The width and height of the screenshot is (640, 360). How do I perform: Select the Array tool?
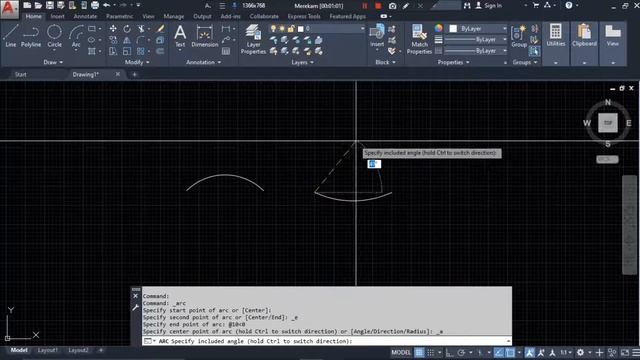[x=140, y=51]
